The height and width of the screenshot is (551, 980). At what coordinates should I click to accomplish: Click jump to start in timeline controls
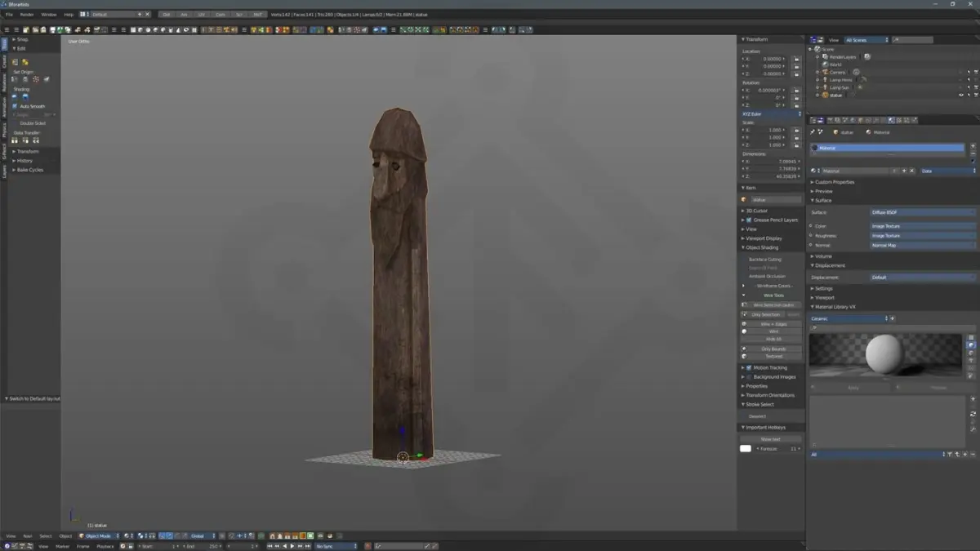tap(269, 546)
